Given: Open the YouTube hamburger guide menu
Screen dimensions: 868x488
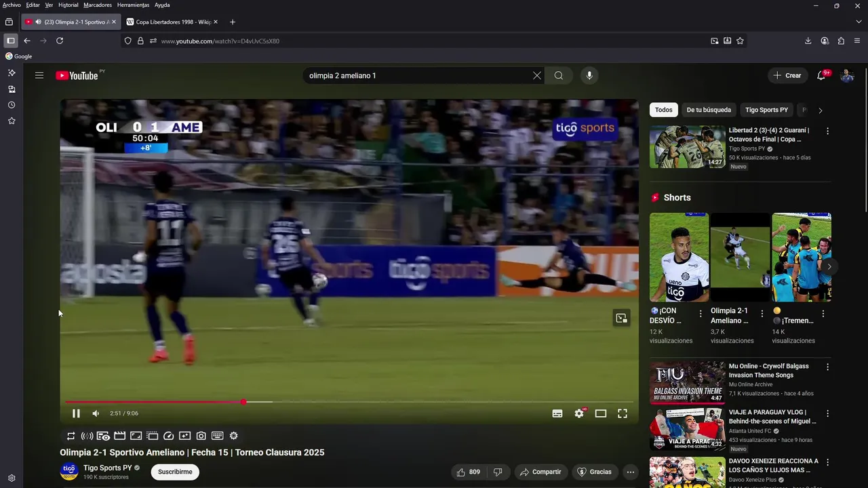Looking at the screenshot, I should [39, 75].
